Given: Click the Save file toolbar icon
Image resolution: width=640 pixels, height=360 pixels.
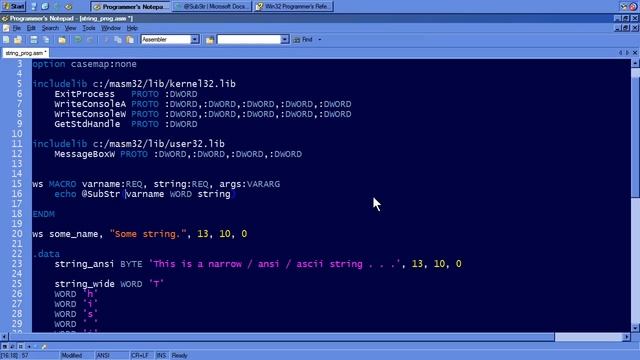Looking at the screenshot, I should click(33, 40).
